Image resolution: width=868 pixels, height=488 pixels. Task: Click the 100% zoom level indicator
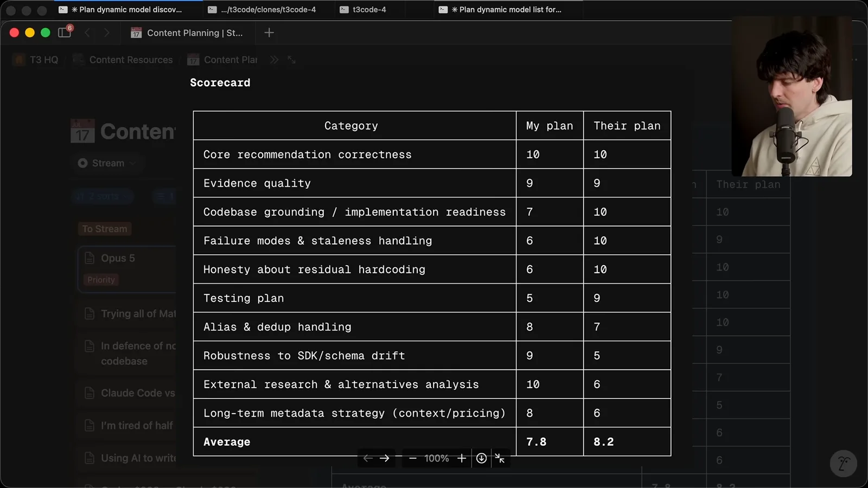pyautogui.click(x=437, y=458)
